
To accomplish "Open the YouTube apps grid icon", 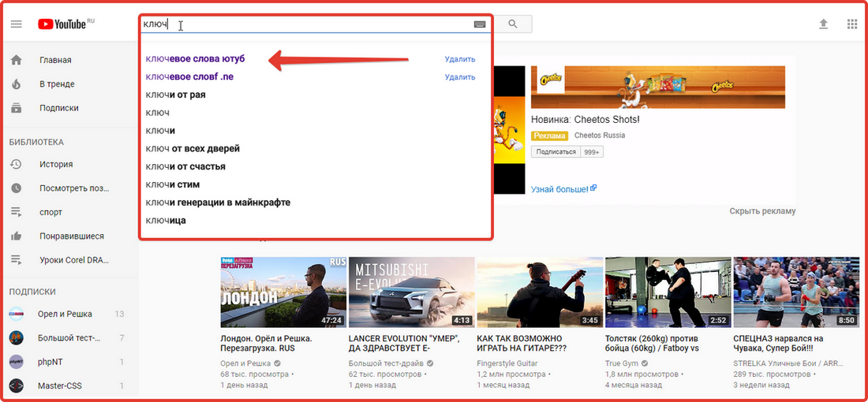I will click(x=852, y=24).
